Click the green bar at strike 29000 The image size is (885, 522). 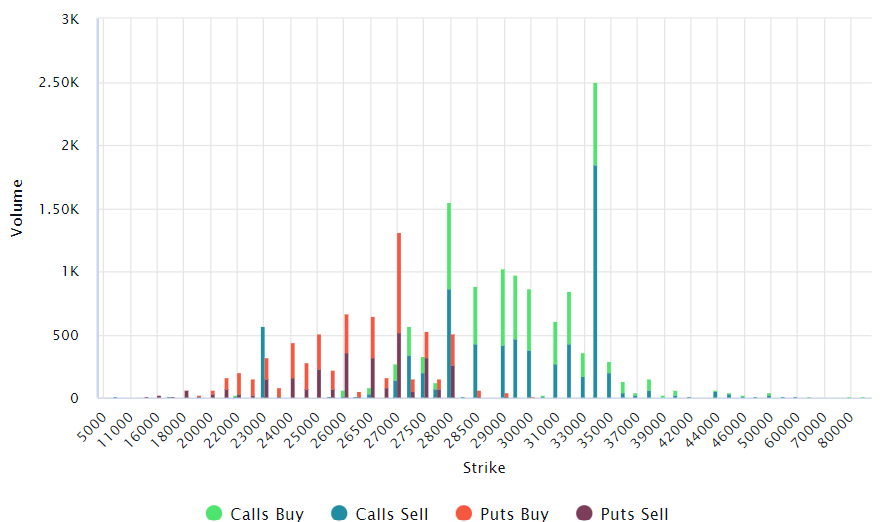pos(503,308)
